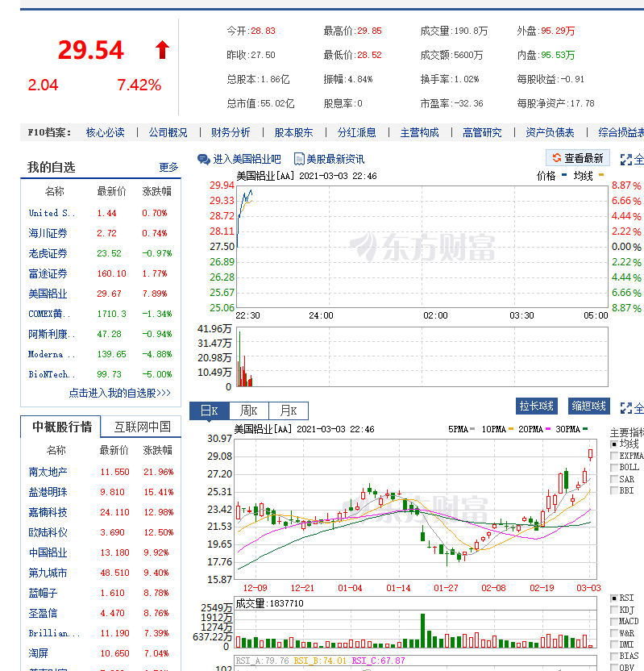
Task: Select the SAR indicator option
Action: [x=614, y=479]
